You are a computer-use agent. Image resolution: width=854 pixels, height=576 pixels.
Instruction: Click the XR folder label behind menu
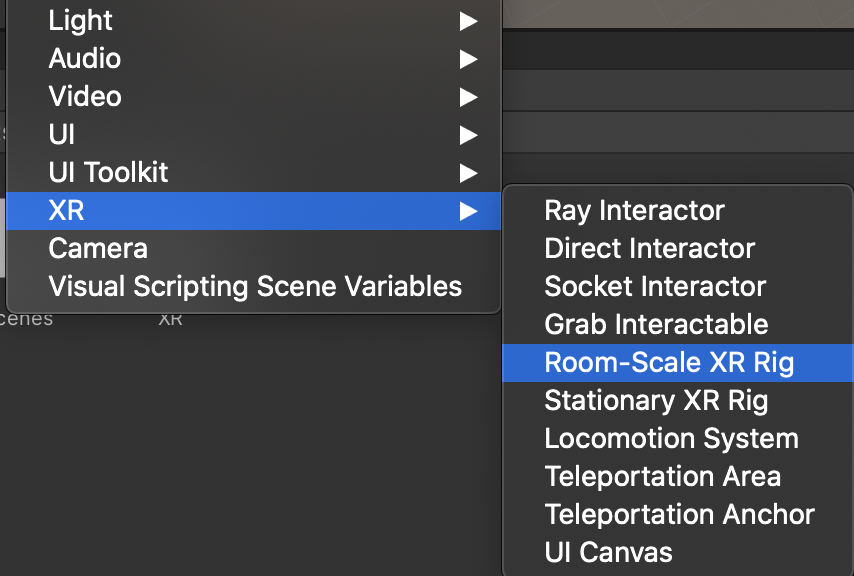(170, 320)
